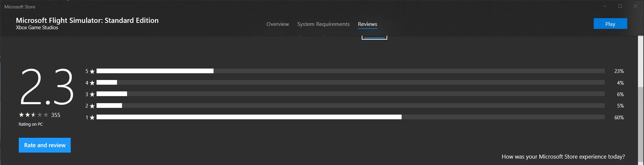644x165 pixels.
Task: Click the 6% three-star percentage
Action: [620, 94]
